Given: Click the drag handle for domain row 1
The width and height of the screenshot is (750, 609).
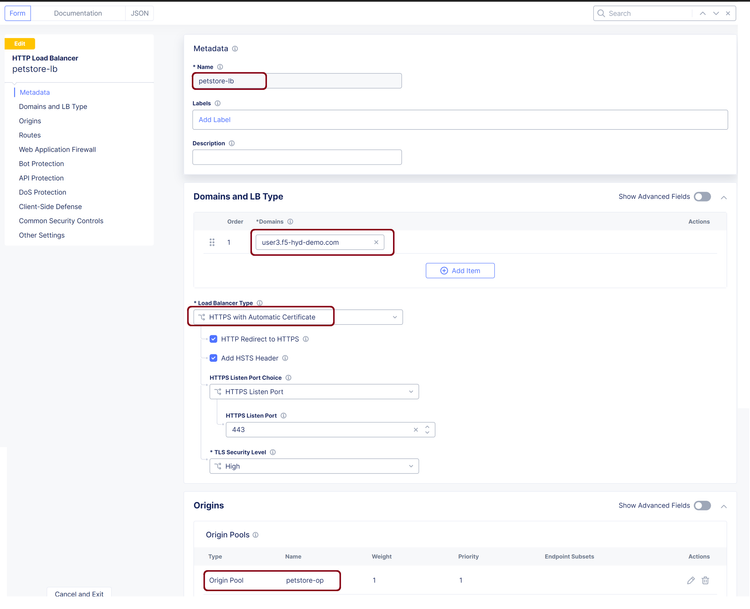Looking at the screenshot, I should coord(212,243).
